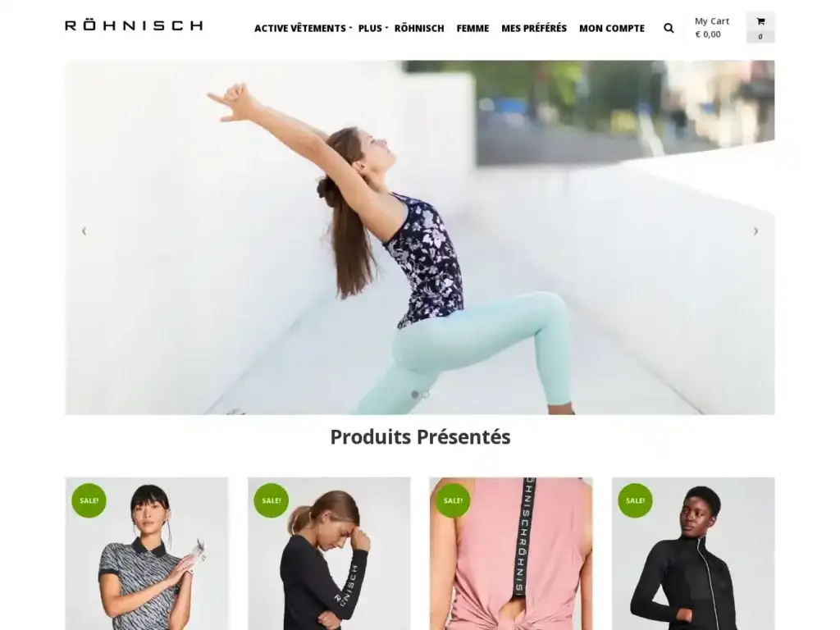840x630 pixels.
Task: Go to previous slide arrow
Action: coord(84,231)
